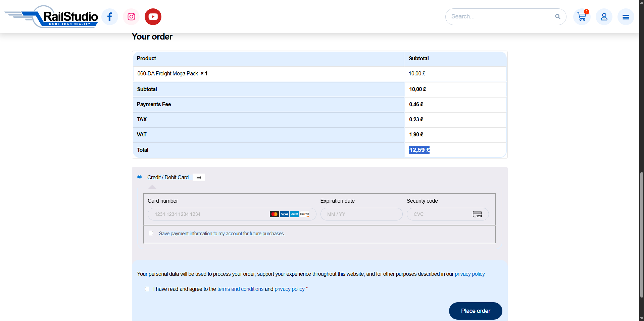Viewport: 644px width, 321px height.
Task: Click the American Express logo icon
Action: [x=294, y=214]
